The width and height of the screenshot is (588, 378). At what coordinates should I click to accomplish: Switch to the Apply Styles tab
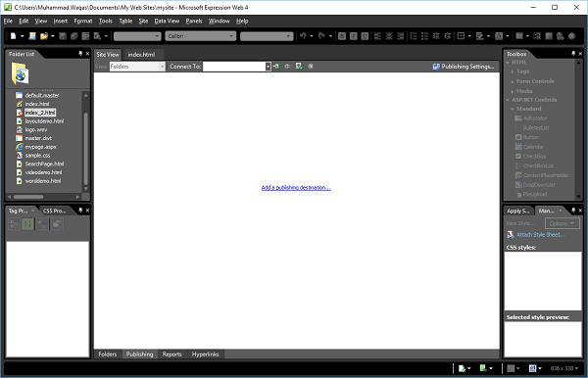coord(517,211)
